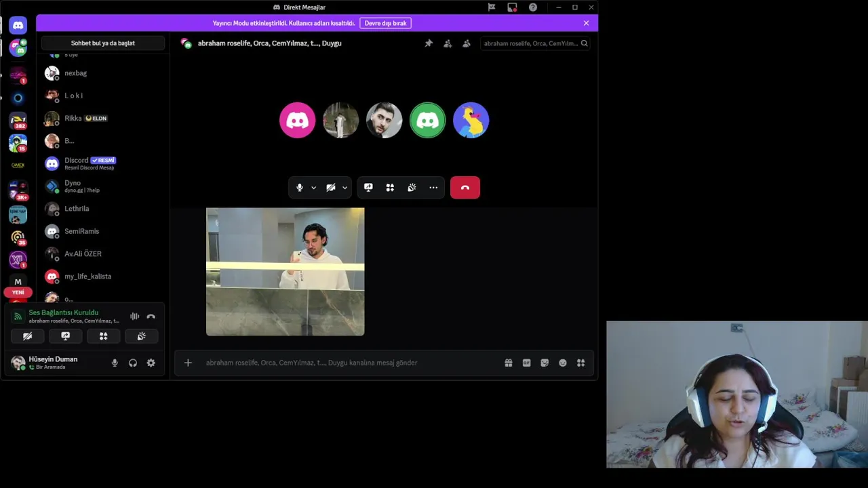This screenshot has height=488, width=868.
Task: Click the Devre dışı bırak button
Action: [x=385, y=23]
